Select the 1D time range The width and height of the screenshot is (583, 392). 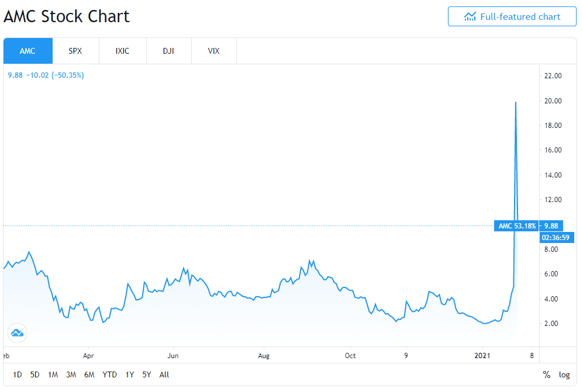[17, 374]
